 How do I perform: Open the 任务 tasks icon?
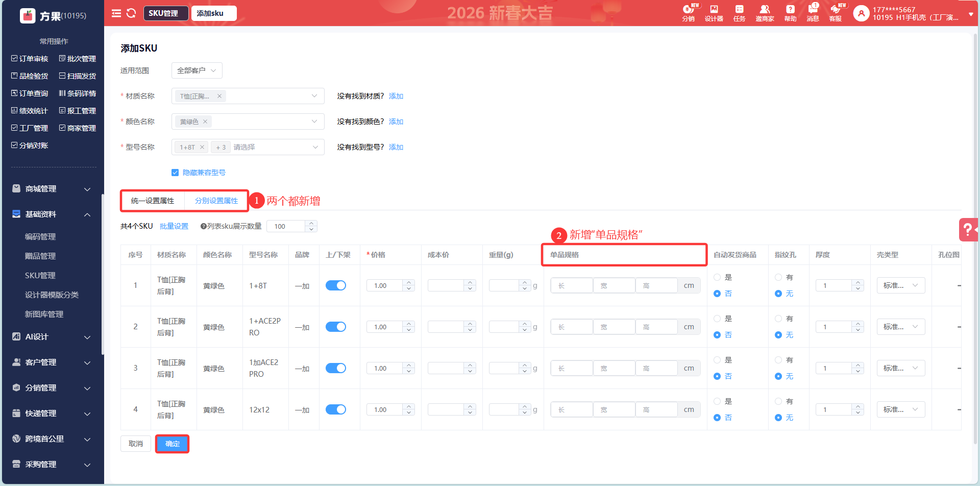click(x=739, y=13)
